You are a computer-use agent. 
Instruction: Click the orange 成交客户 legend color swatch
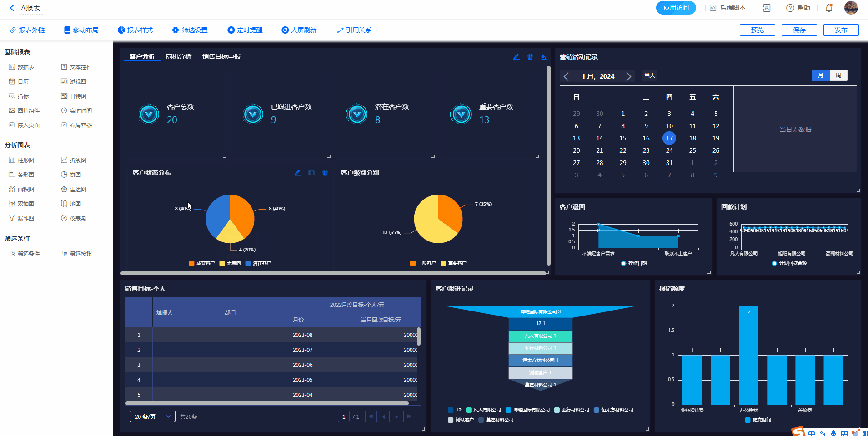click(191, 263)
